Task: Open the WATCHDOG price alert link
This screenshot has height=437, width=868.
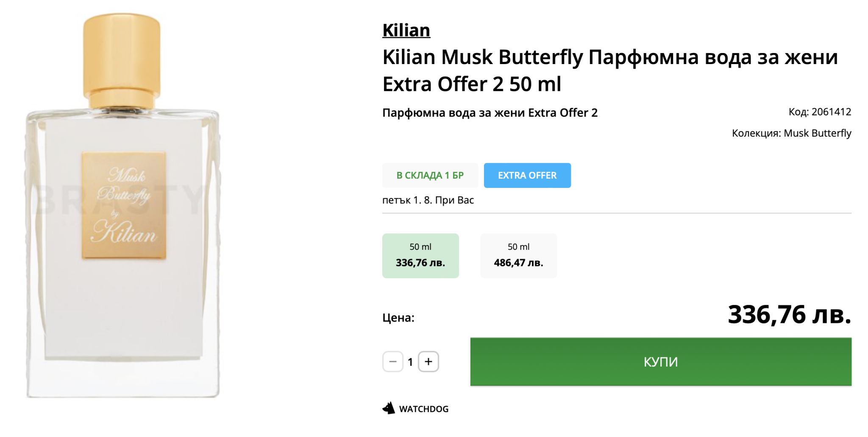Action: pos(423,409)
